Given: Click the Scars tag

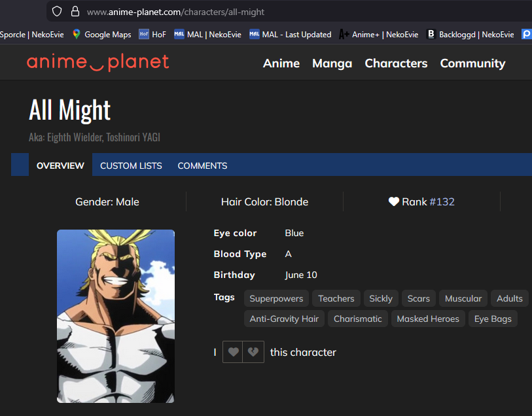Looking at the screenshot, I should pos(418,298).
